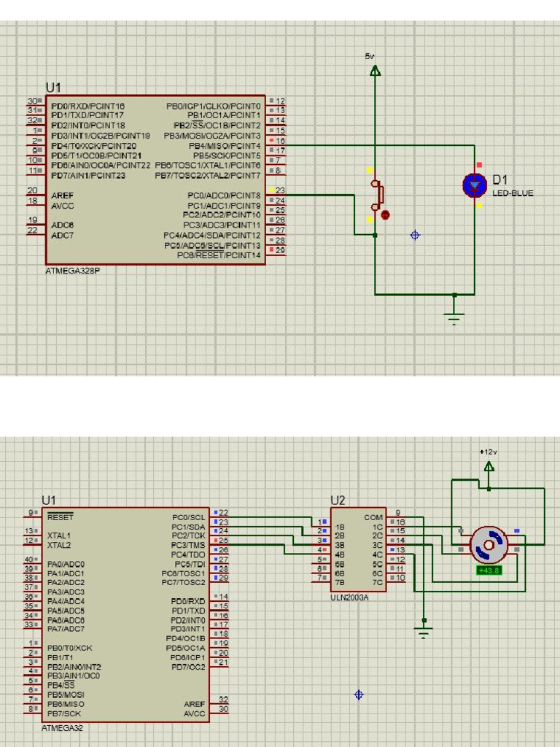Click pin PB7/TOSC2/XTAL2/PCINT7
This screenshot has width=560, height=747.
coord(208,176)
